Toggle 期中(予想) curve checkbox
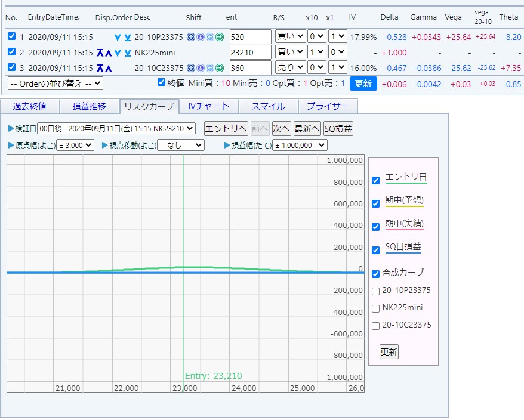This screenshot has height=420, width=524. (375, 204)
